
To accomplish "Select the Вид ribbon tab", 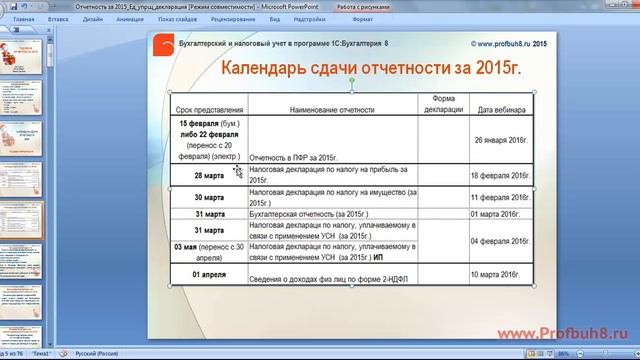I will 275,19.
